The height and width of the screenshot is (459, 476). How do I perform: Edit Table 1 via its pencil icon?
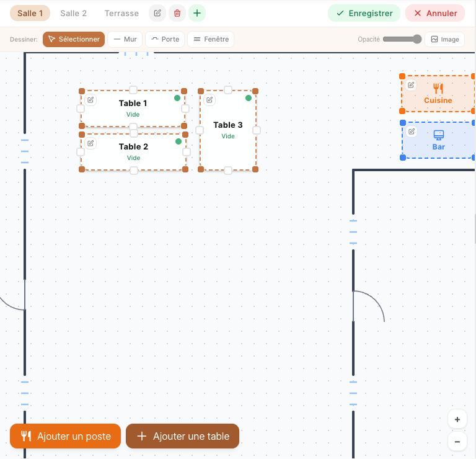(x=90, y=100)
